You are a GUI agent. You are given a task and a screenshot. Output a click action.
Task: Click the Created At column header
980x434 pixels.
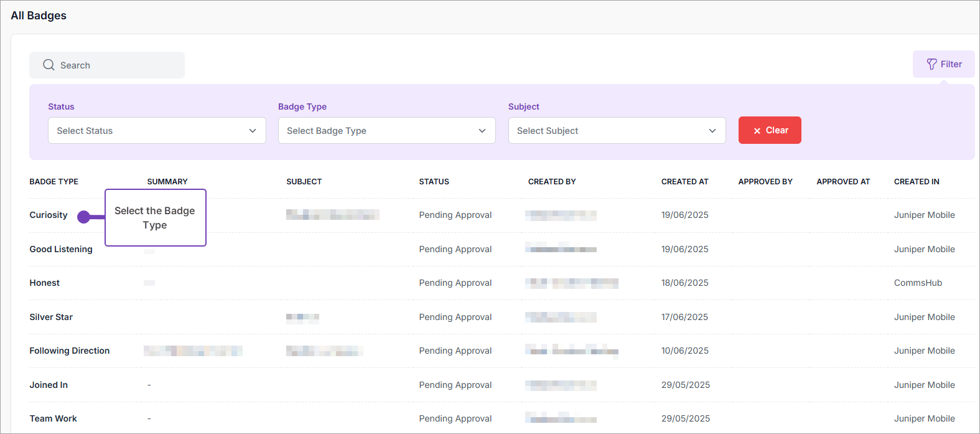684,182
